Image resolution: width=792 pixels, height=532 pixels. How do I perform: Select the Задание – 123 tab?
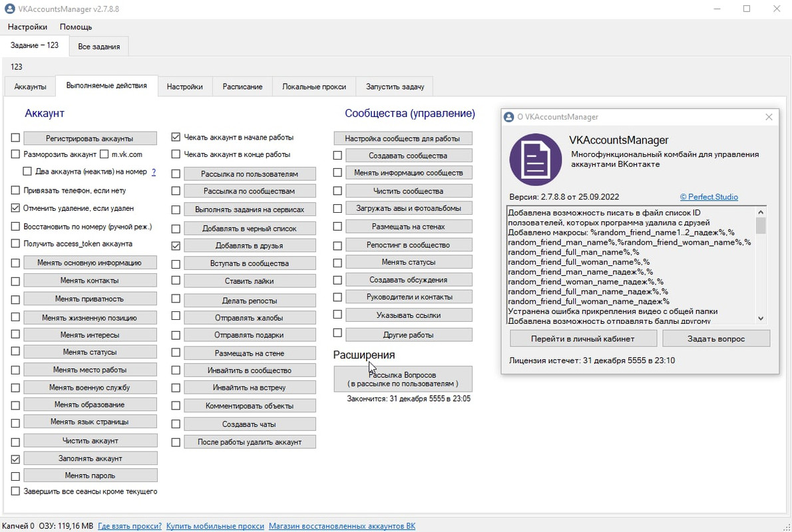tap(35, 45)
